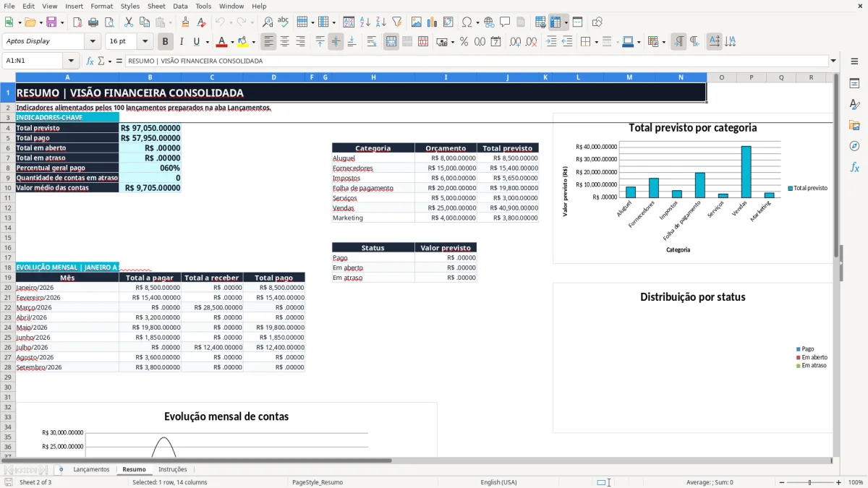Increase indent icon

pyautogui.click(x=551, y=42)
